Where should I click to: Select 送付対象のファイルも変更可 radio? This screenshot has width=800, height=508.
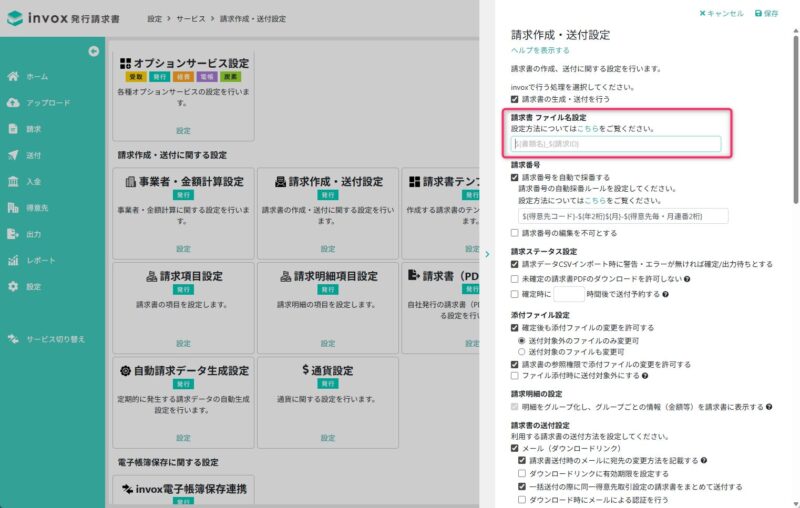click(521, 352)
